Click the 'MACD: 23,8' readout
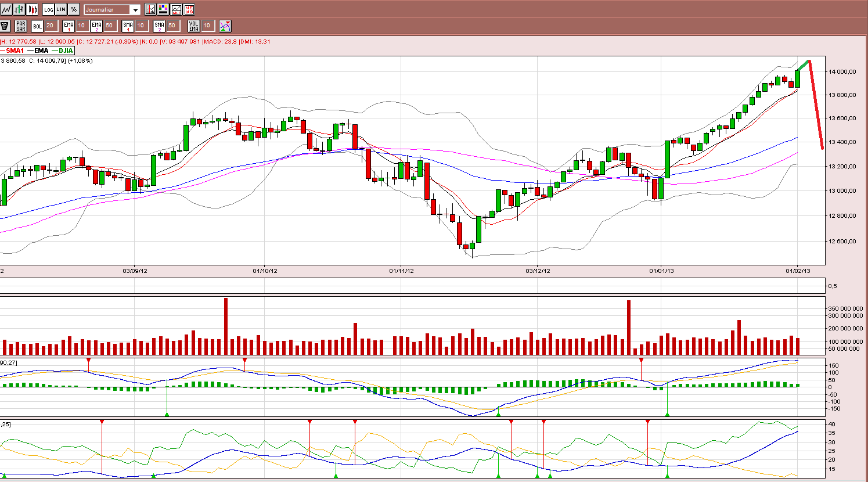Screen dimensions: 868x482 (219, 41)
